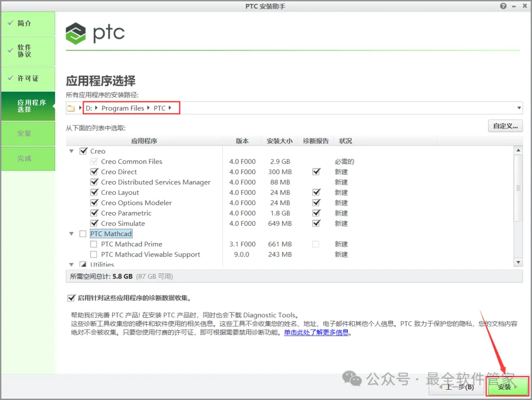
Task: Go to the 许可证 step
Action: coord(28,79)
